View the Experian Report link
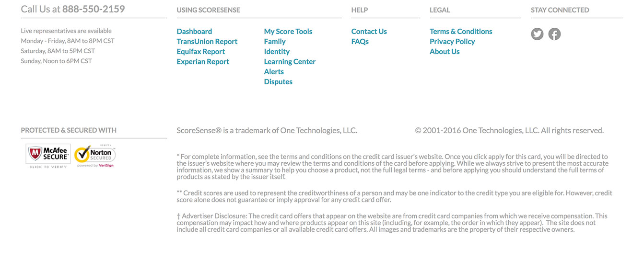 click(x=203, y=62)
